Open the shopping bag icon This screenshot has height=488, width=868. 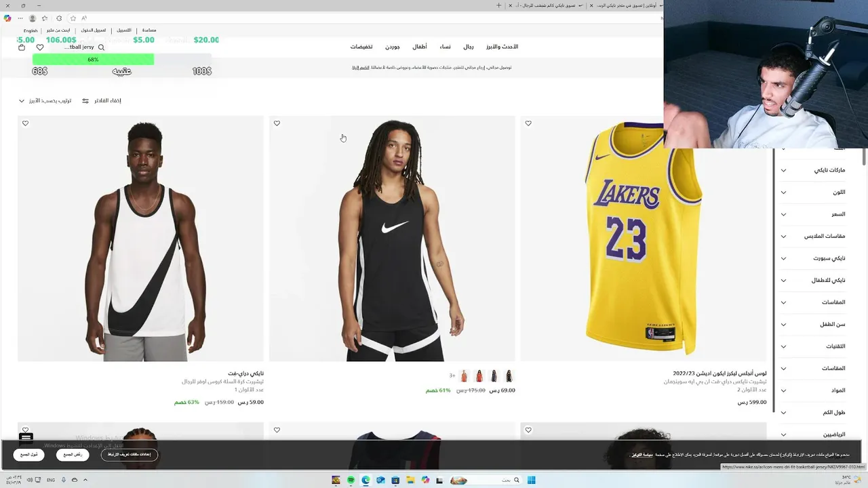pyautogui.click(x=22, y=47)
